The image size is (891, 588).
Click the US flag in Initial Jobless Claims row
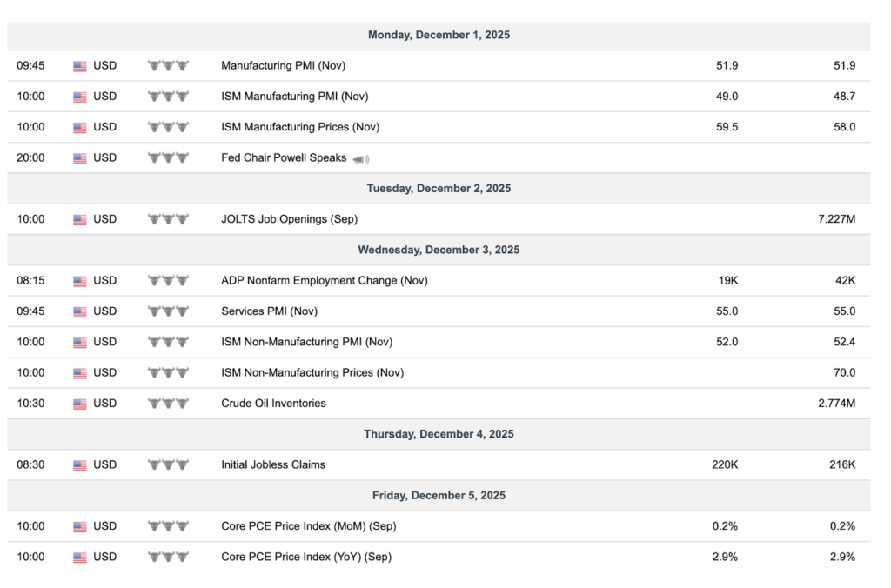pos(80,465)
